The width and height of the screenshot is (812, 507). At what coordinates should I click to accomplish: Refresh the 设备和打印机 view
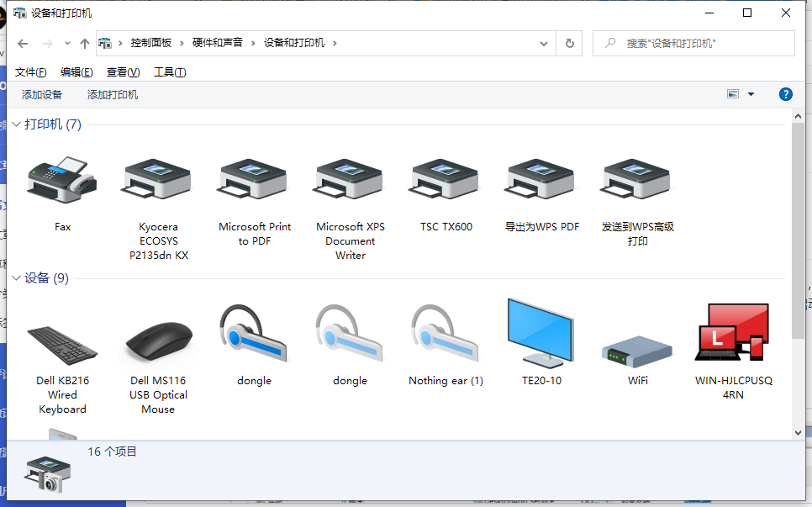click(569, 44)
